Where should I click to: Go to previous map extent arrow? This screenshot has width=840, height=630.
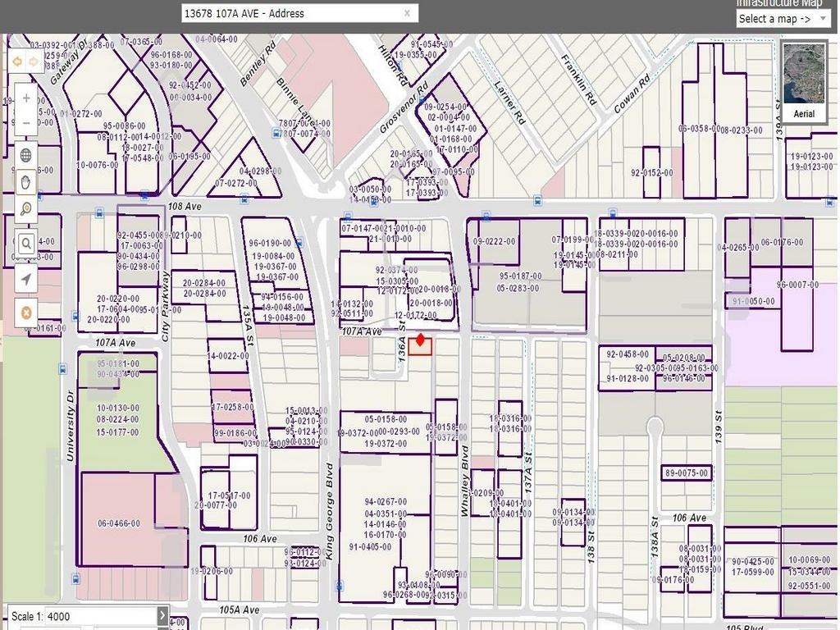(x=17, y=62)
